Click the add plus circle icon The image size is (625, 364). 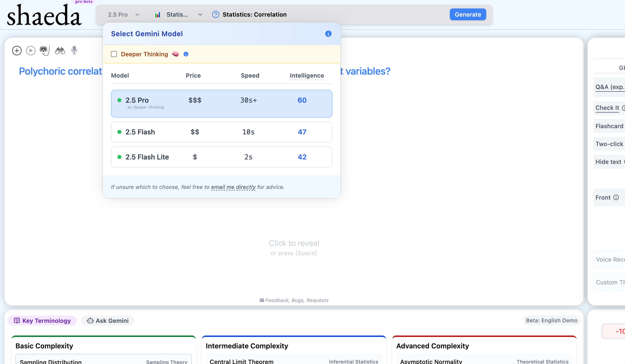17,51
